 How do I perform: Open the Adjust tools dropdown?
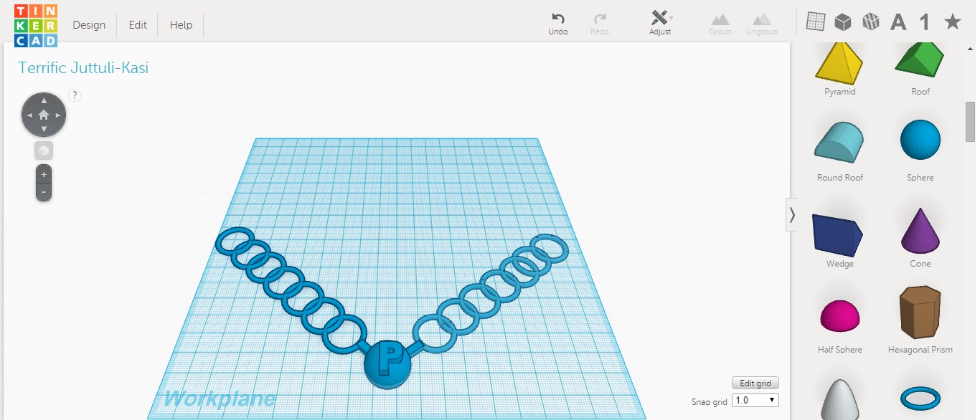tap(661, 24)
